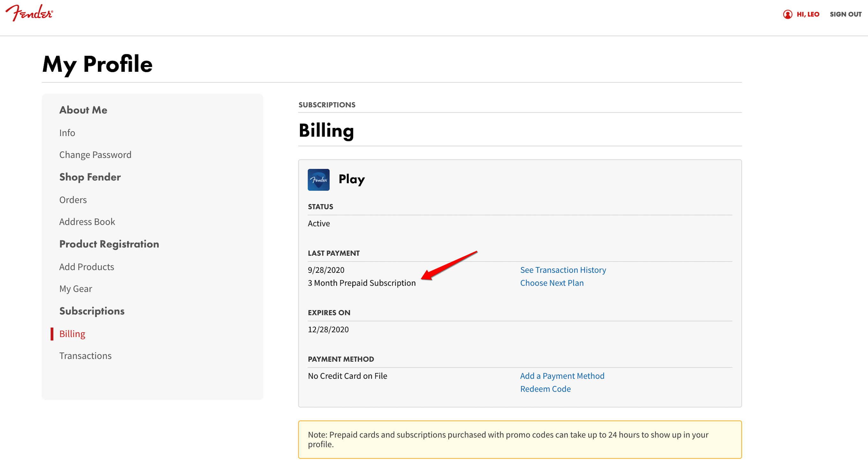Click the Play product title
868x469 pixels.
[x=351, y=179]
